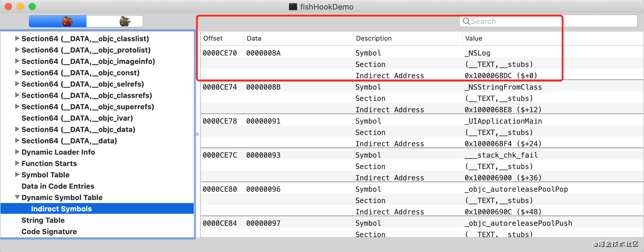Image resolution: width=644 pixels, height=252 pixels.
Task: Select the Function Starts label
Action: click(x=49, y=164)
